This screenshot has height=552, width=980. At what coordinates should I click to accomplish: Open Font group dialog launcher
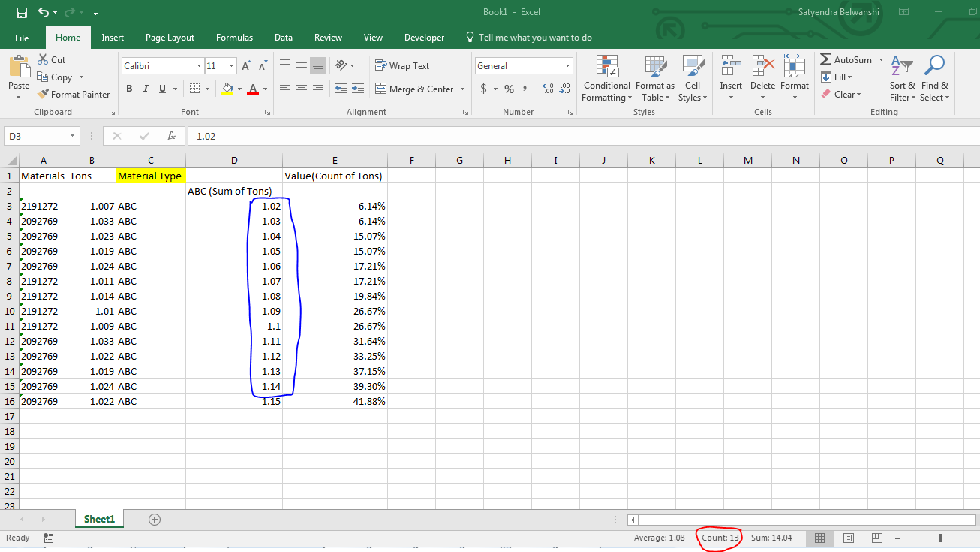(x=267, y=112)
